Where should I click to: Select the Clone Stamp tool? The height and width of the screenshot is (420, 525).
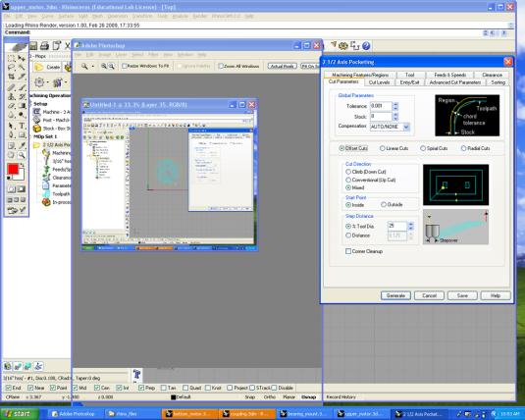pos(11,97)
